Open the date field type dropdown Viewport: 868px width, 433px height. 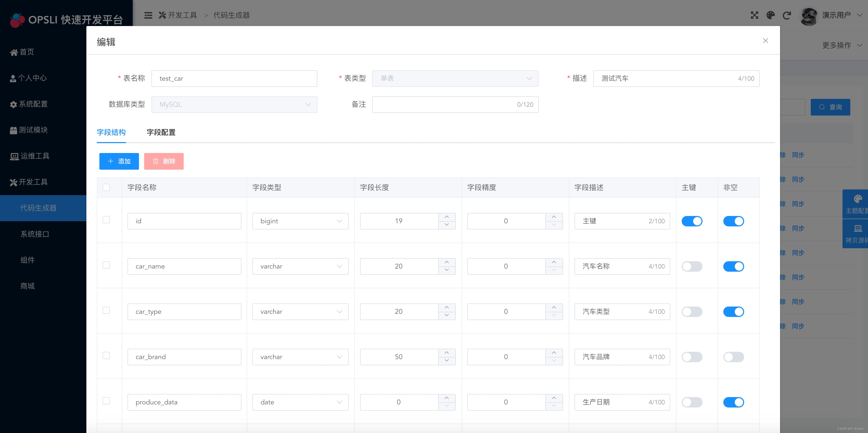[300, 402]
